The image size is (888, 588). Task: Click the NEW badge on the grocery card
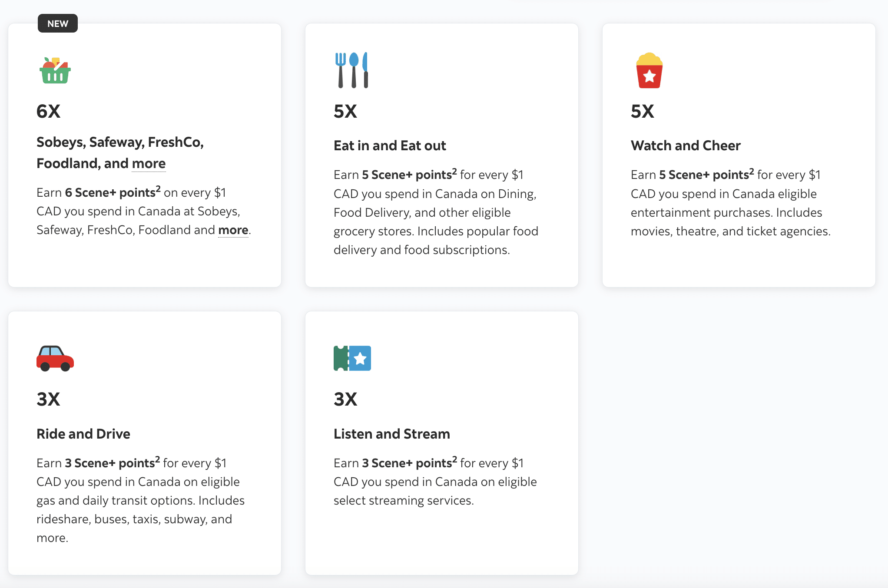(58, 23)
